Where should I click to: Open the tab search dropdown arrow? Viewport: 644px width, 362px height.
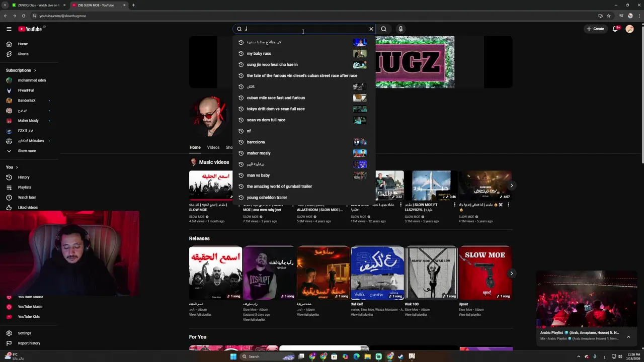coord(5,5)
